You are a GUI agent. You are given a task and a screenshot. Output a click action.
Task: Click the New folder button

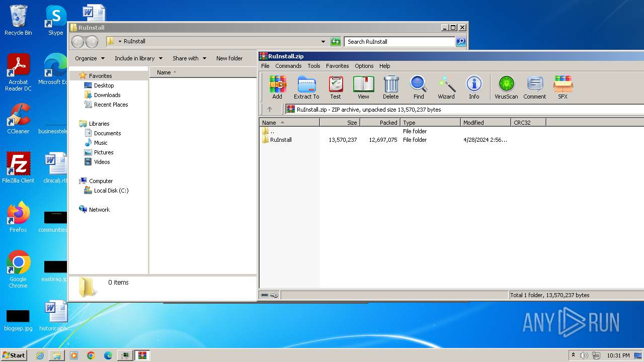point(229,58)
